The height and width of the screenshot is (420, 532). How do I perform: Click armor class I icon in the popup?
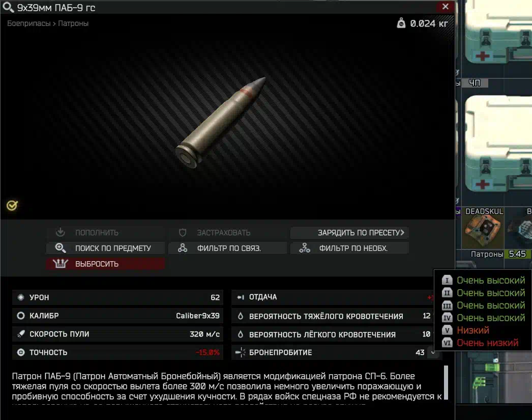(447, 280)
